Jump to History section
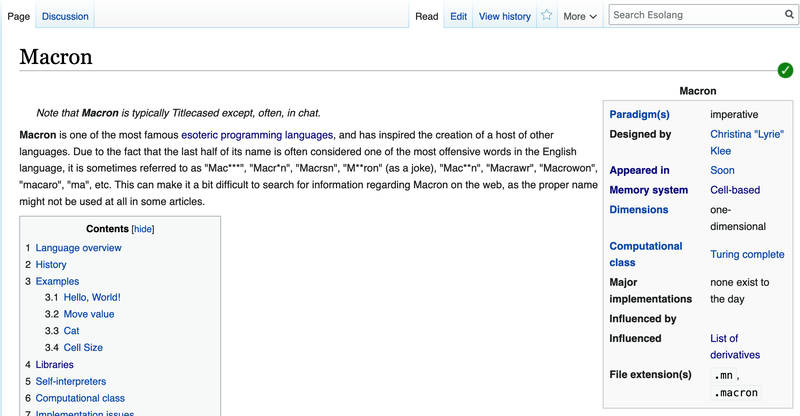800x416 pixels. coord(51,264)
